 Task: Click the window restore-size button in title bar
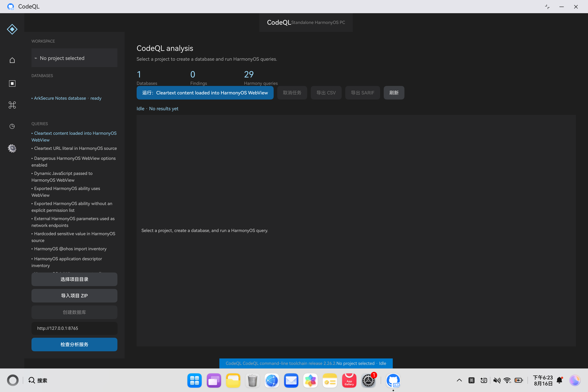tap(547, 7)
